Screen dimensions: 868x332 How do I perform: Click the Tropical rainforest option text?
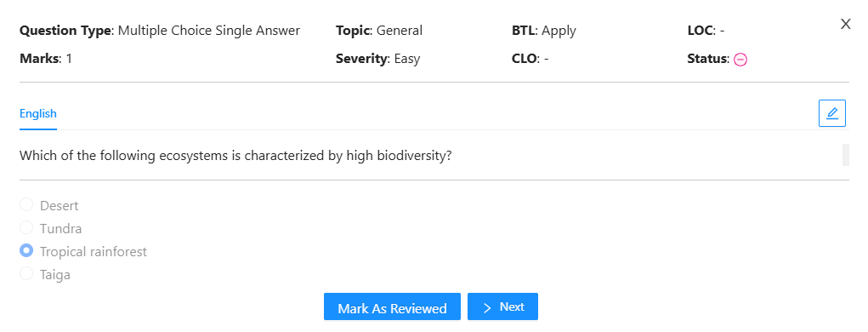point(94,252)
